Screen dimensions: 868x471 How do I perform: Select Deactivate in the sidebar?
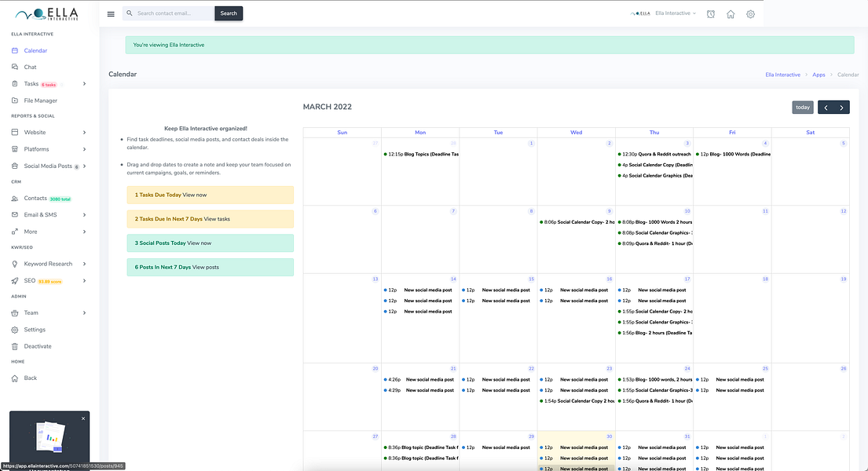tap(38, 346)
